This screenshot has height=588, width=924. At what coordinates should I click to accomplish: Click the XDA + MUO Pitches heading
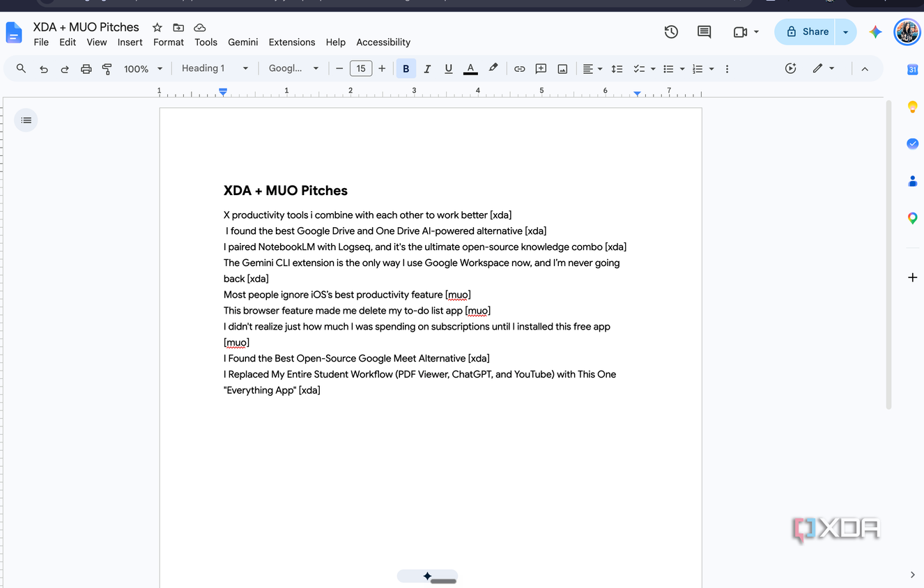click(286, 191)
